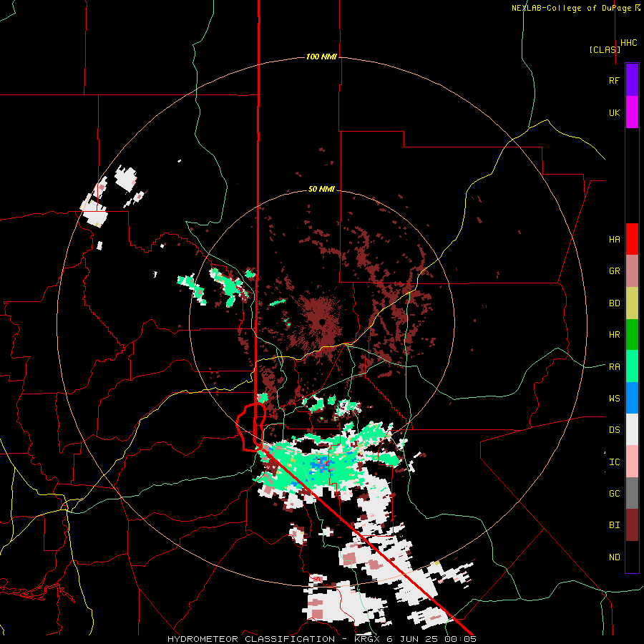Click the RA legend label

[x=614, y=367]
